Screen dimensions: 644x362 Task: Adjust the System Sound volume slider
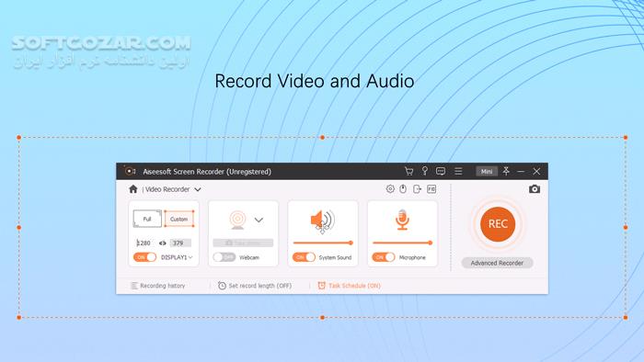point(323,243)
